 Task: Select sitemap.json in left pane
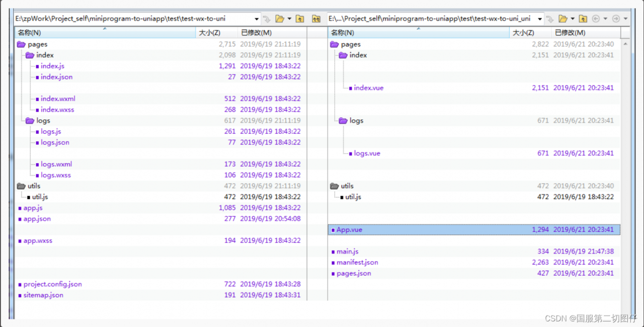click(x=43, y=295)
